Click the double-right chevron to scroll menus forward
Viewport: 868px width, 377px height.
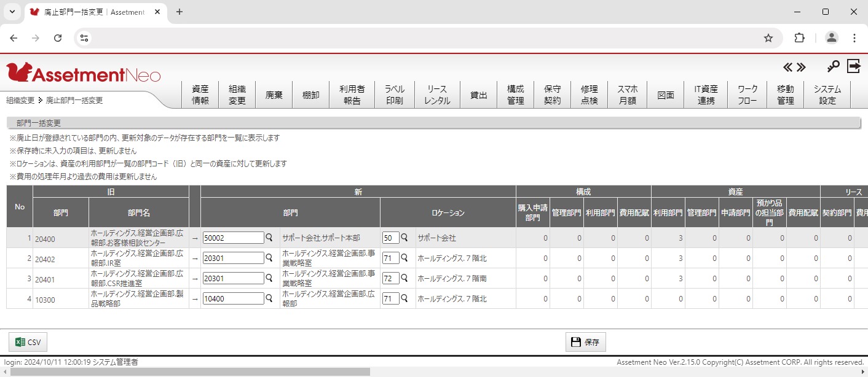801,66
